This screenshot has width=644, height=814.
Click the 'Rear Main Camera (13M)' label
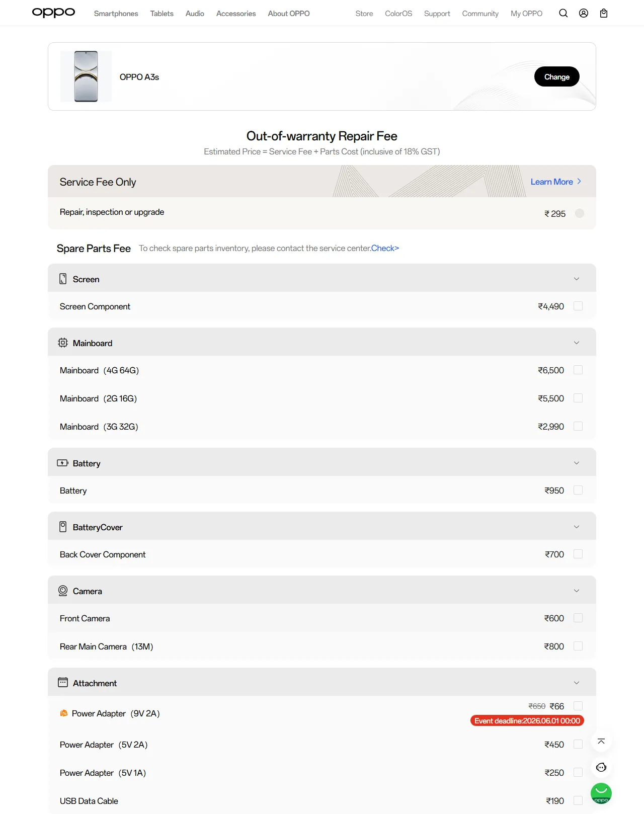coord(107,646)
